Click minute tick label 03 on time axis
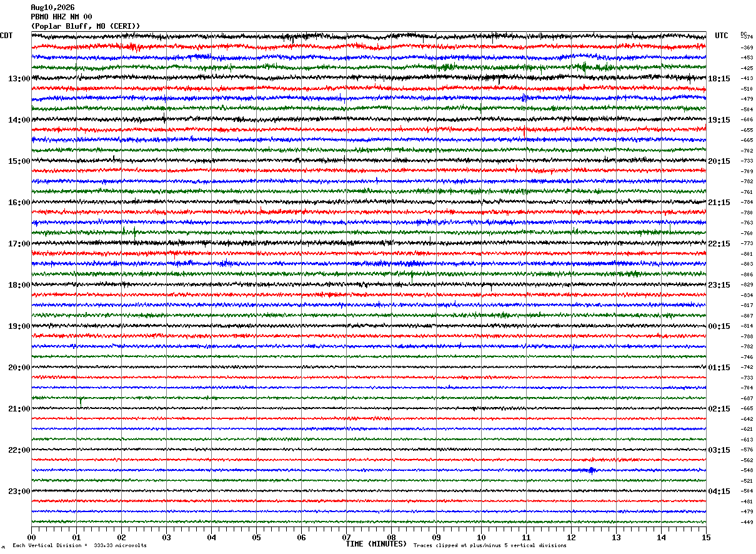Viewport: 756px width, 554px height. tap(166, 537)
